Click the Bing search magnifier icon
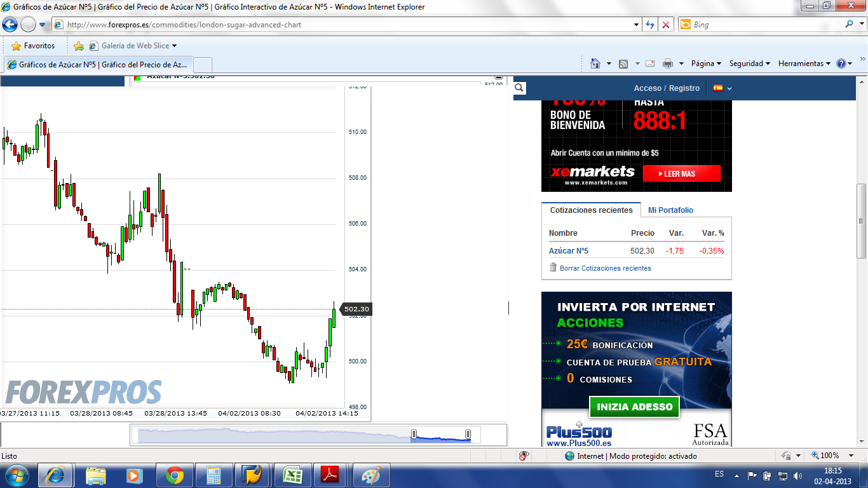This screenshot has width=868, height=488. (x=850, y=24)
